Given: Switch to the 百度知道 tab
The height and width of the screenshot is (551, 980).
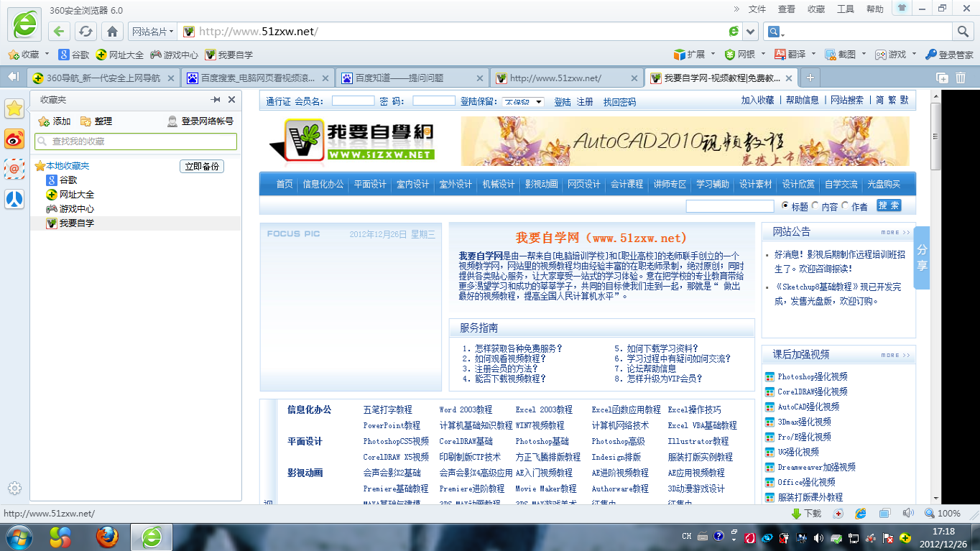Looking at the screenshot, I should [x=412, y=78].
